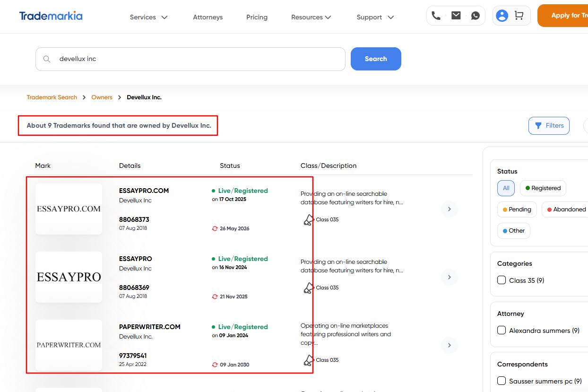Tick the Alexandra summers attorney checkbox
The image size is (588, 392).
point(502,330)
